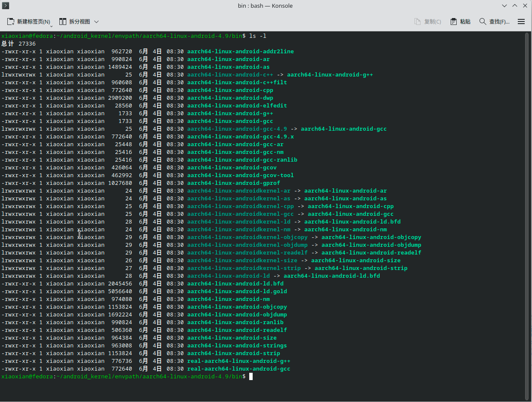
Task: Click the terminal prompt cursor at the bottom
Action: point(251,377)
